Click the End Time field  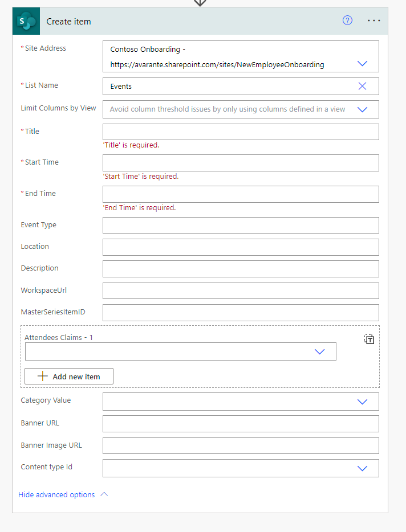(241, 194)
